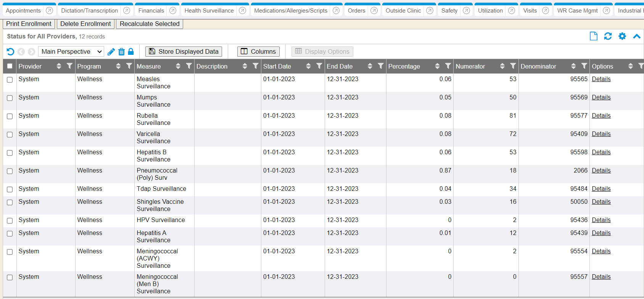Click the refresh icon in panel header

(608, 36)
